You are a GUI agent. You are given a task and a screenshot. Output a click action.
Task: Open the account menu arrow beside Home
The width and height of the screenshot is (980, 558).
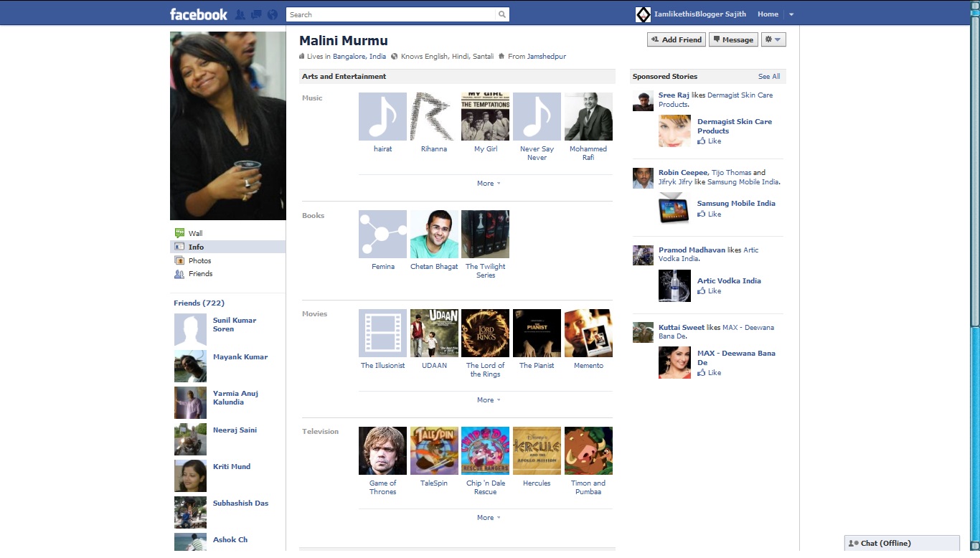pos(791,14)
